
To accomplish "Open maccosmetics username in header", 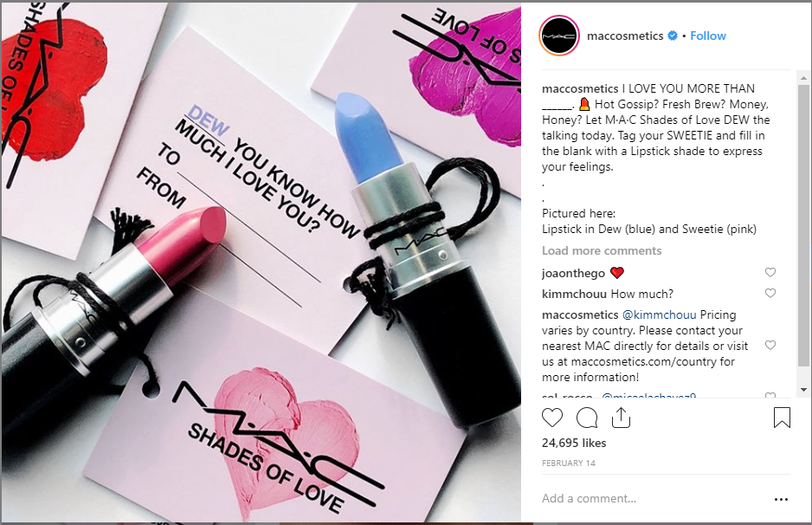I will point(625,36).
